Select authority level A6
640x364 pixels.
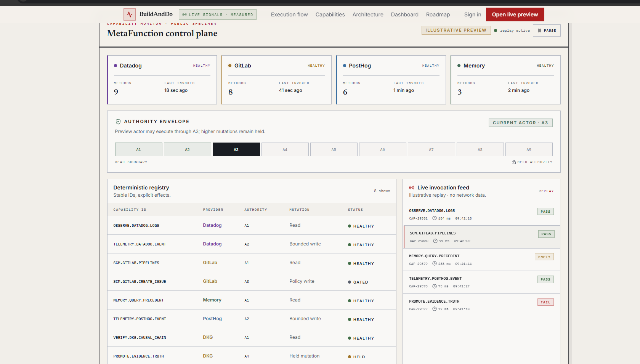tap(383, 149)
